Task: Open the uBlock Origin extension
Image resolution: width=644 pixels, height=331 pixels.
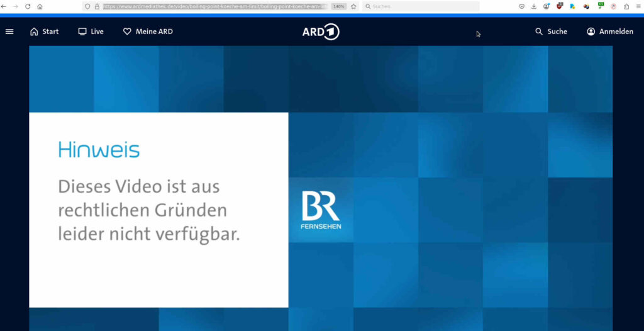Action: [559, 6]
